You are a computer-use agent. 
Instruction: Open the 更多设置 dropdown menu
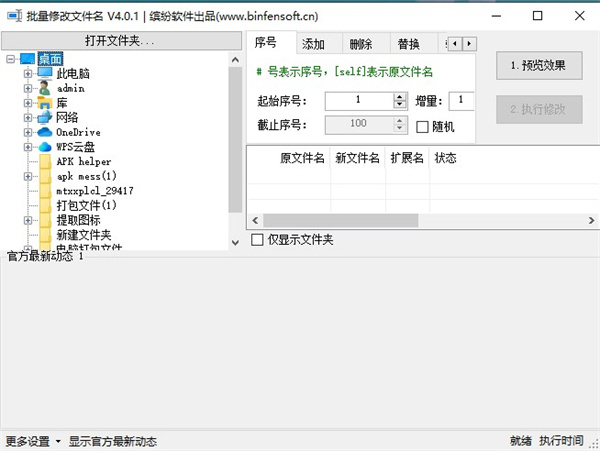coord(33,441)
